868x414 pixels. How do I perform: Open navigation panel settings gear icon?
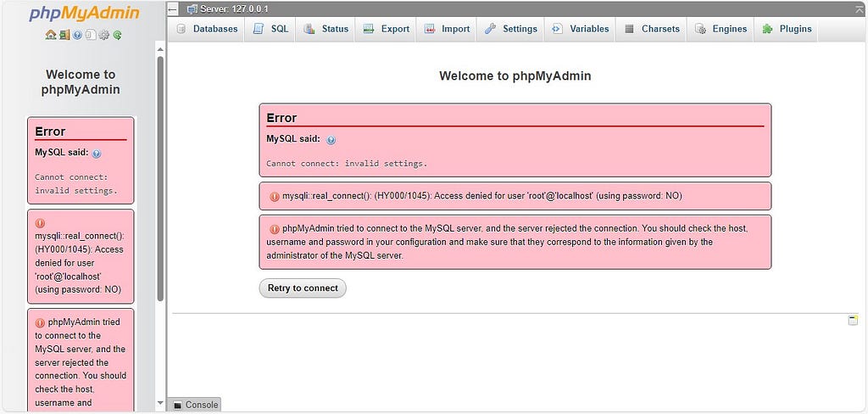click(104, 35)
